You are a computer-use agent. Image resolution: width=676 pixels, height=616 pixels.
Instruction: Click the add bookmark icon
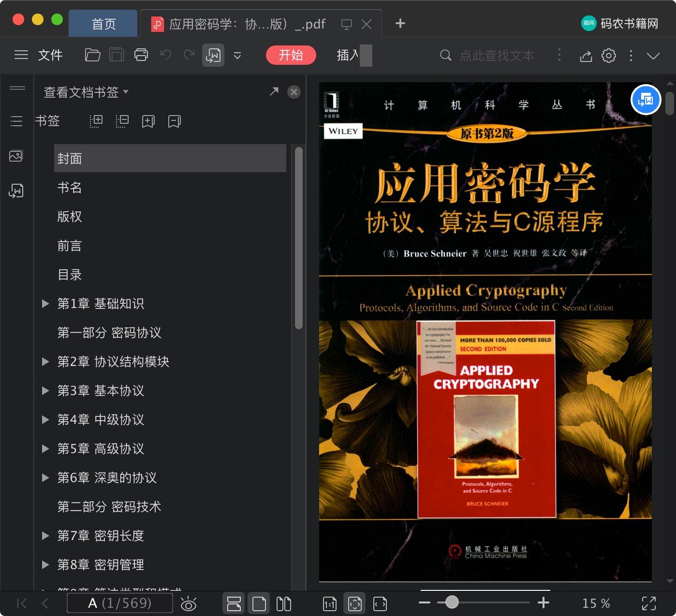[x=148, y=121]
